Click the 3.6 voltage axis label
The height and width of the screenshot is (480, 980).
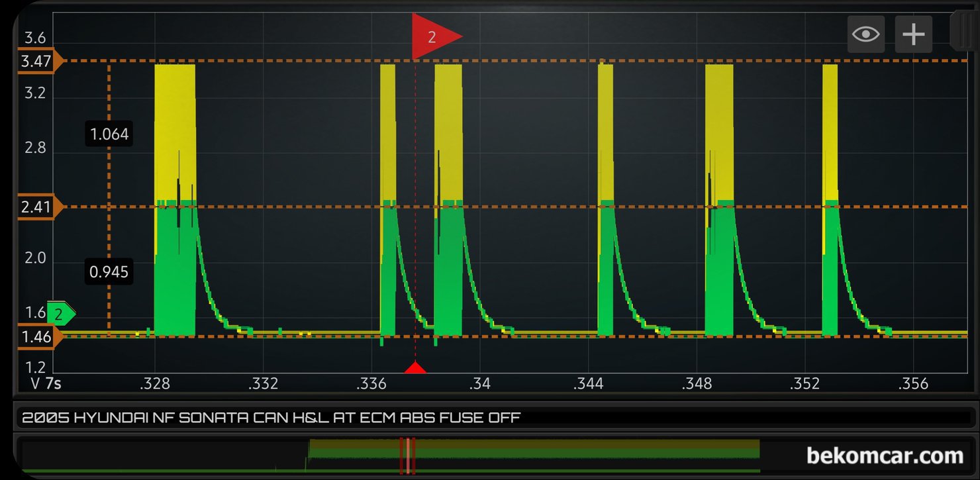tap(34, 37)
